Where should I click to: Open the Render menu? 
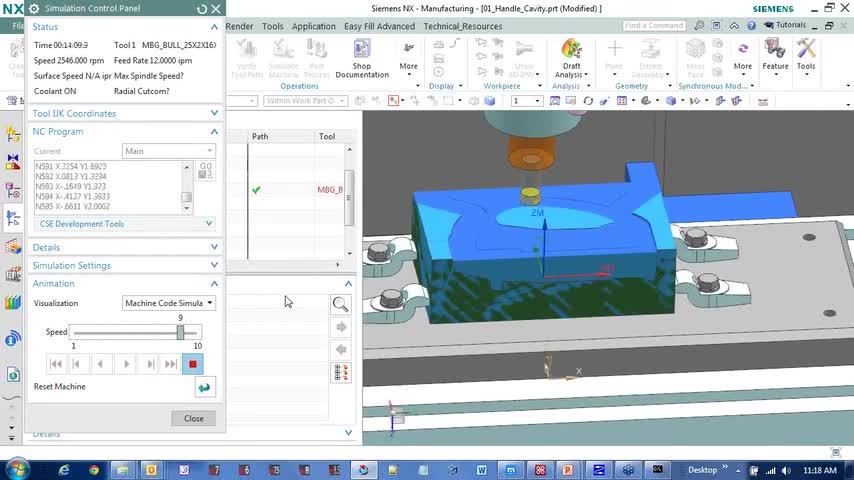[x=239, y=26]
